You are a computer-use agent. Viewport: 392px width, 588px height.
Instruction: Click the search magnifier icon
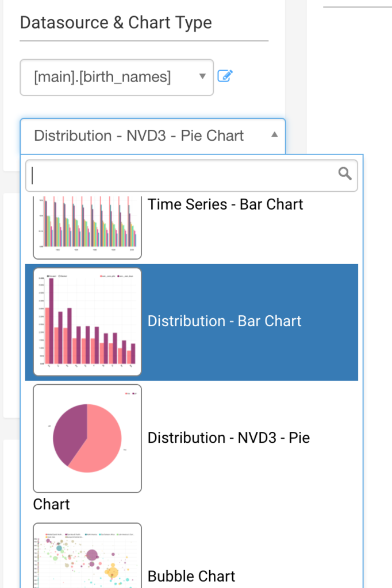tap(345, 173)
